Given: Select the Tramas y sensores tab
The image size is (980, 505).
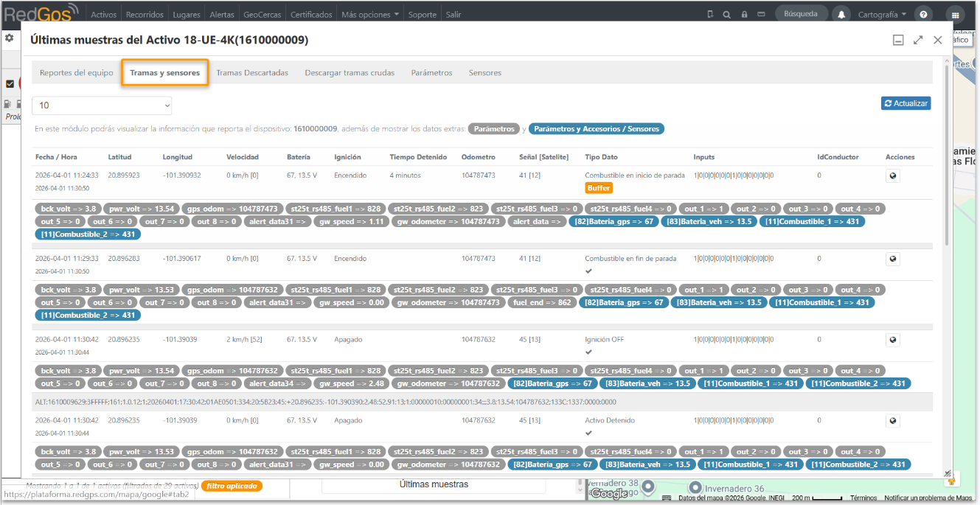Looking at the screenshot, I should point(164,73).
